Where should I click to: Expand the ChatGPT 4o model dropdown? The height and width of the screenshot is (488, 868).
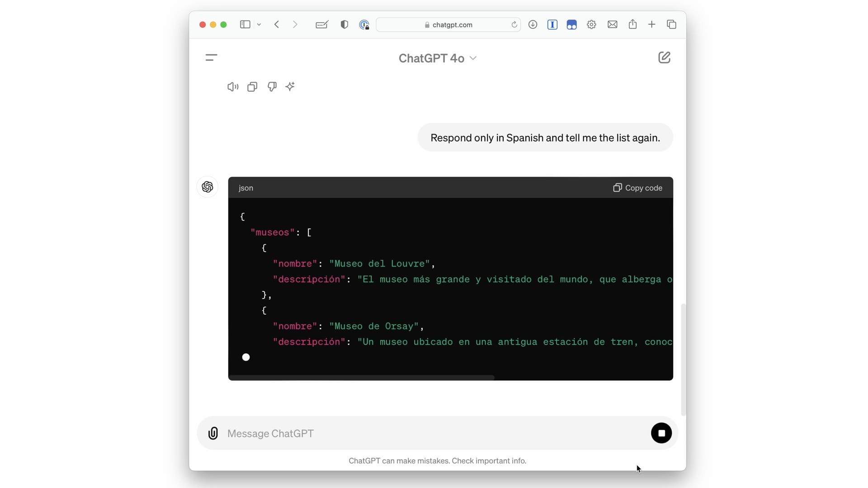[x=437, y=58]
